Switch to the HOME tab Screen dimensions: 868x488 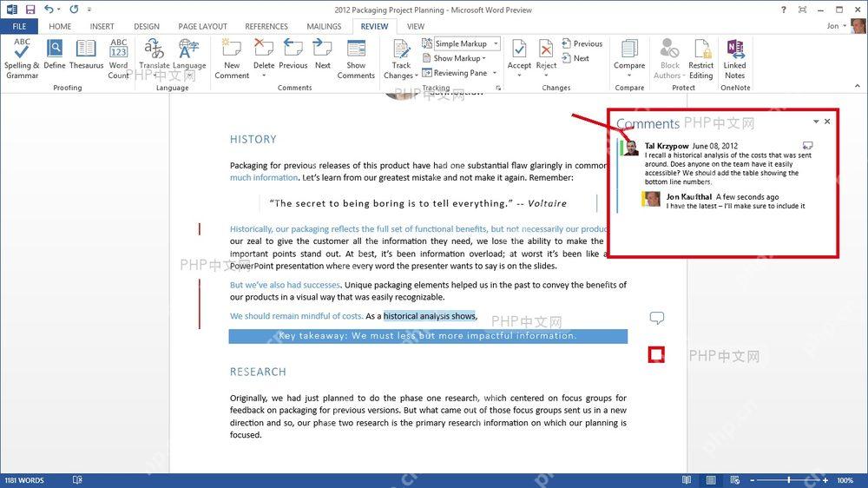click(x=60, y=26)
